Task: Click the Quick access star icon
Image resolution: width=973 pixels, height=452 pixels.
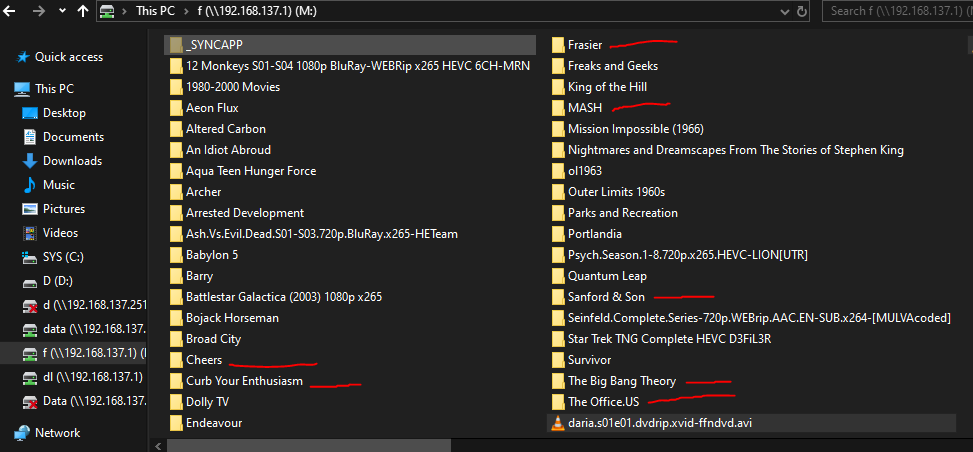Action: coord(22,57)
